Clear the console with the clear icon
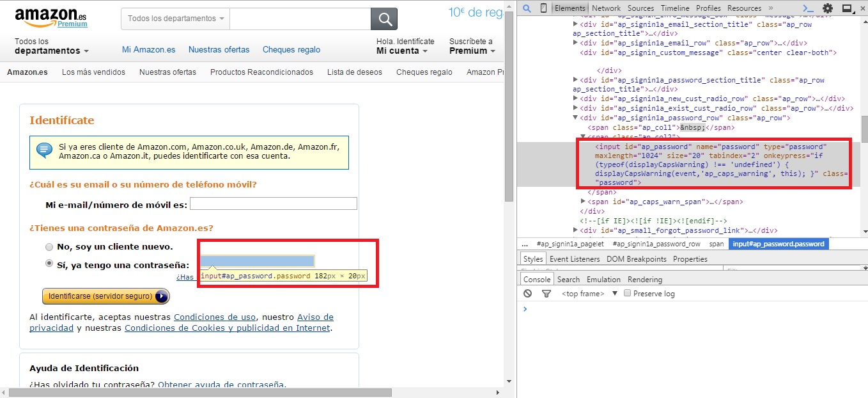This screenshot has width=868, height=398. [x=527, y=294]
